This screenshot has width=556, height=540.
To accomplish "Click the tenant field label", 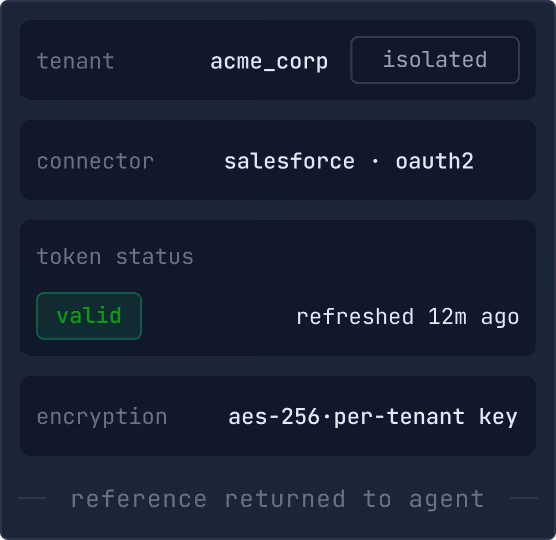I will [x=76, y=61].
